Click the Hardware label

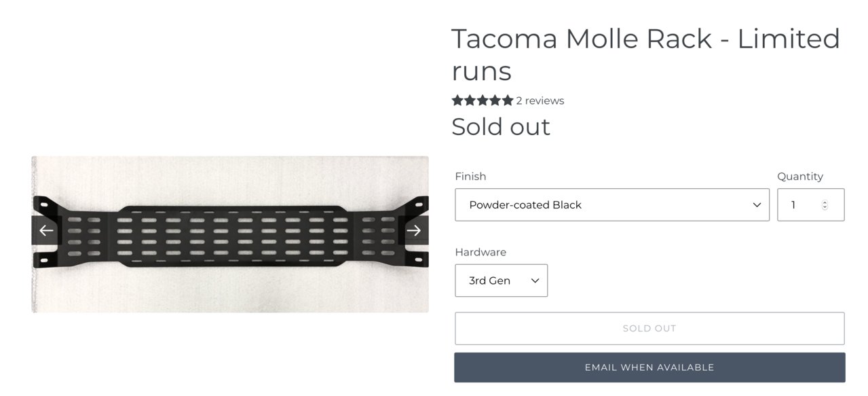pyautogui.click(x=480, y=252)
